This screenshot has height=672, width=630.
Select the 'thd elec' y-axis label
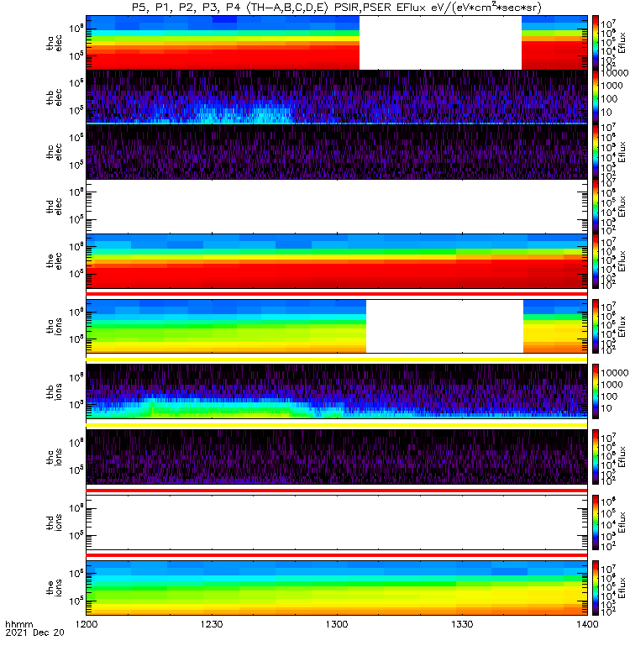[54, 207]
